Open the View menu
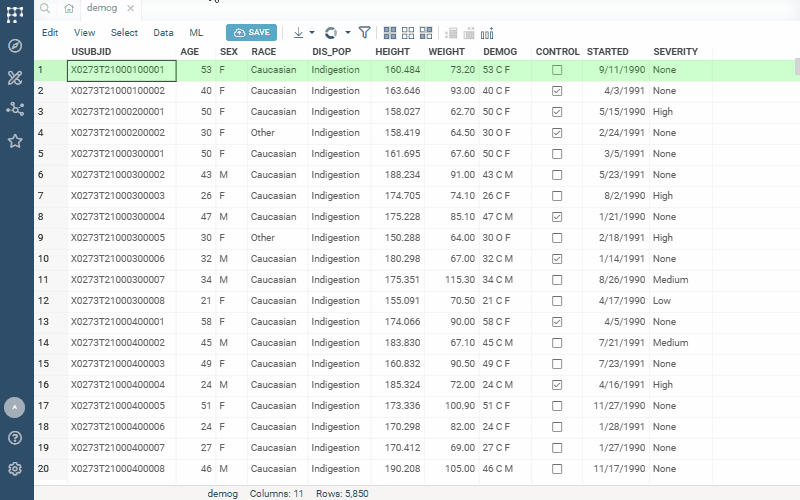The image size is (800, 500). pyautogui.click(x=85, y=33)
